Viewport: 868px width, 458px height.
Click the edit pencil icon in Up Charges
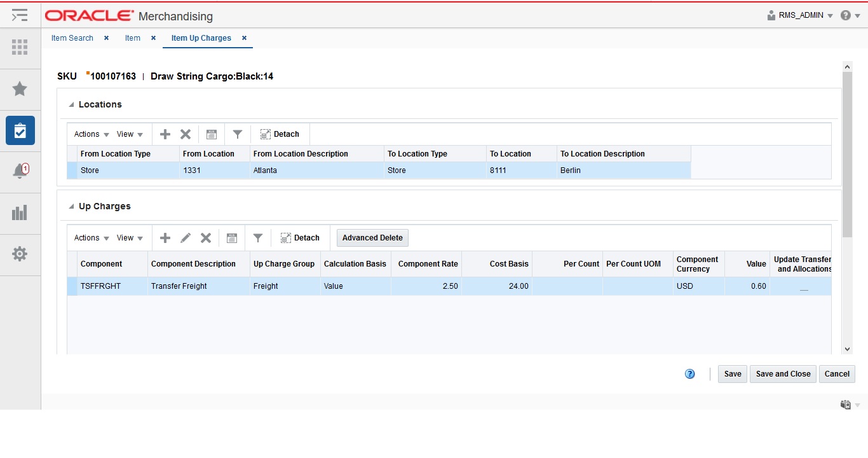(x=186, y=238)
